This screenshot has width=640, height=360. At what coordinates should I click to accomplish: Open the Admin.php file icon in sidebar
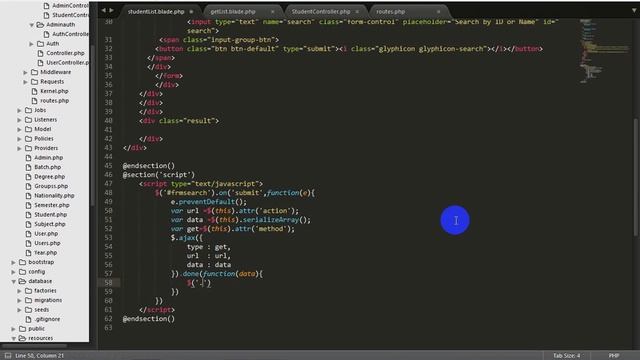pyautogui.click(x=28, y=158)
